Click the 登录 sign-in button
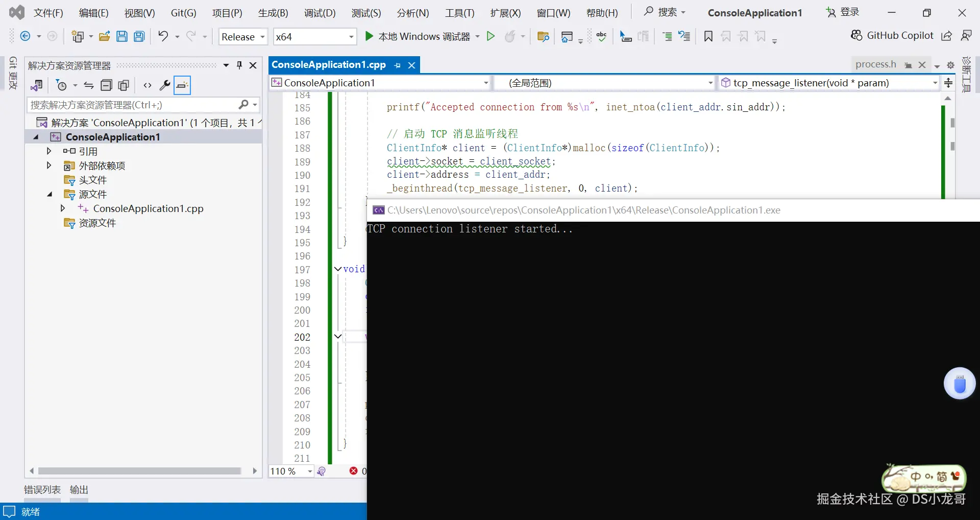Viewport: 980px width, 520px height. [x=843, y=12]
